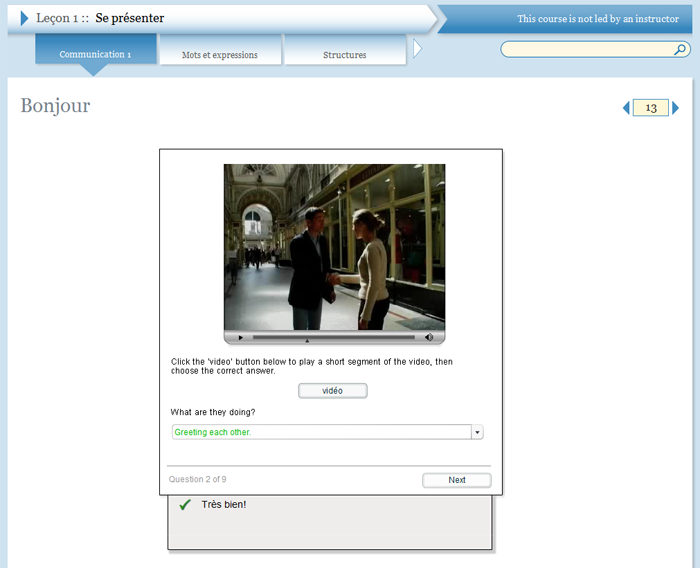The width and height of the screenshot is (700, 568).
Task: Toggle the video volume speaker icon
Action: [x=429, y=337]
